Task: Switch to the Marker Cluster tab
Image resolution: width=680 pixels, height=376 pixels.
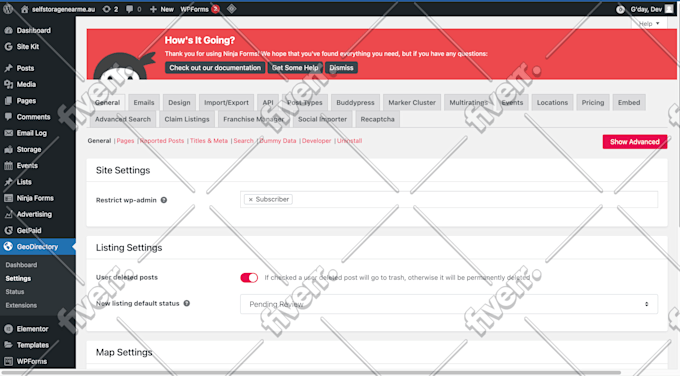Action: tap(412, 102)
